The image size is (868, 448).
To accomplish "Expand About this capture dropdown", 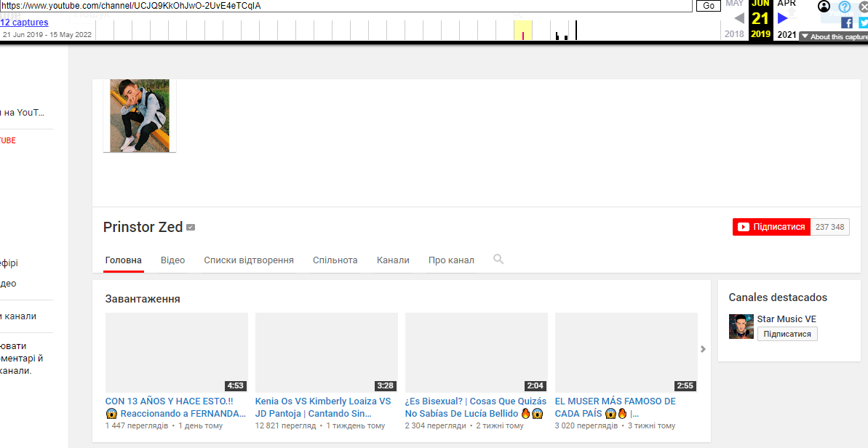I will click(834, 36).
